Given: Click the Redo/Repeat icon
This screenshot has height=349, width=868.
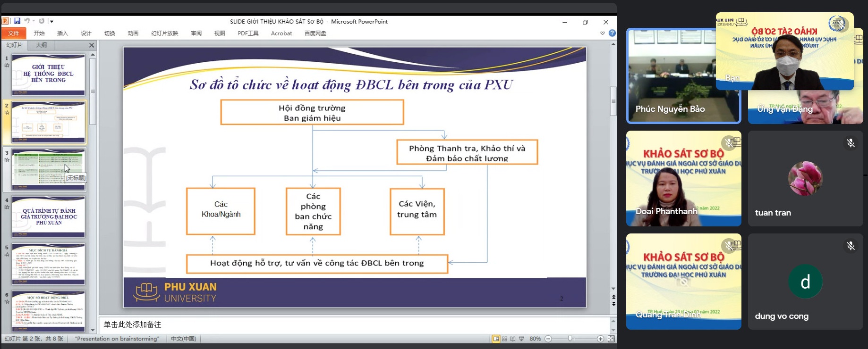Looking at the screenshot, I should pyautogui.click(x=42, y=21).
